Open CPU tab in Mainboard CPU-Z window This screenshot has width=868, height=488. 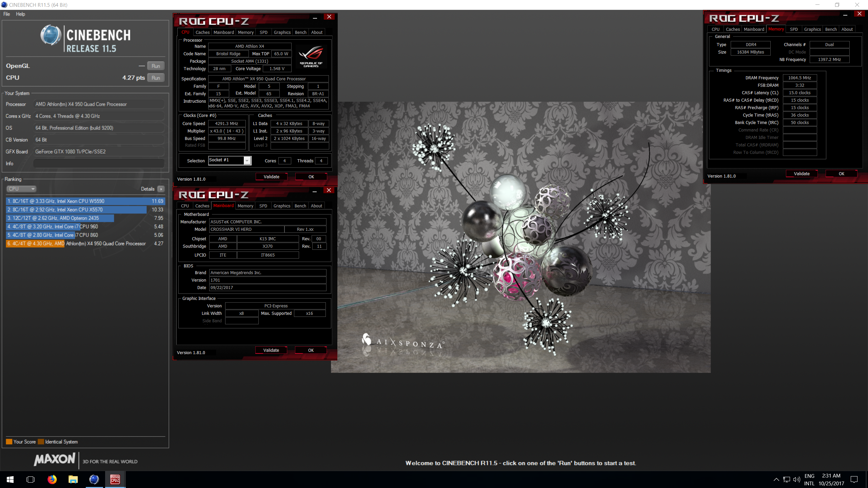coord(185,206)
